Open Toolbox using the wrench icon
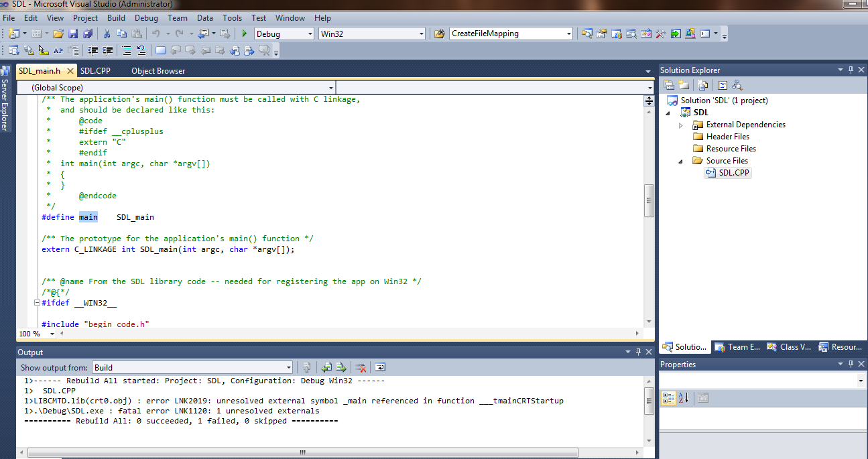 pos(661,34)
